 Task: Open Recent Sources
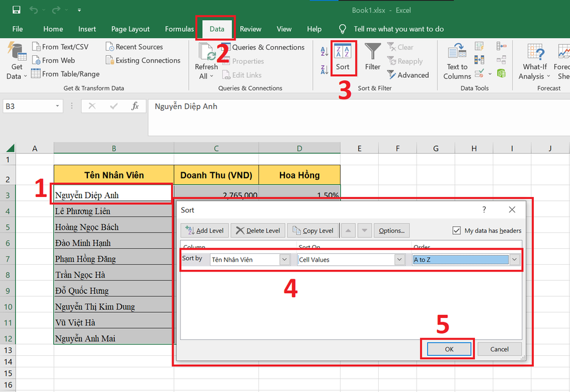(134, 47)
